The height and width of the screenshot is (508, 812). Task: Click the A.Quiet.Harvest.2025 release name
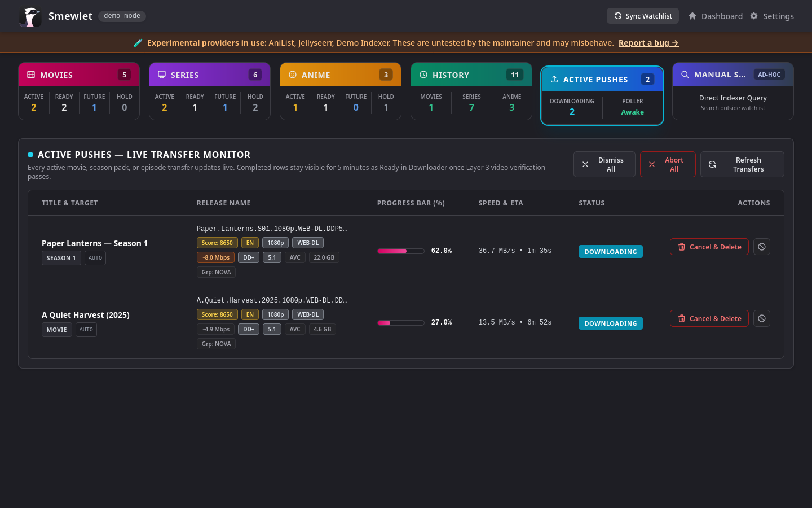point(272,300)
